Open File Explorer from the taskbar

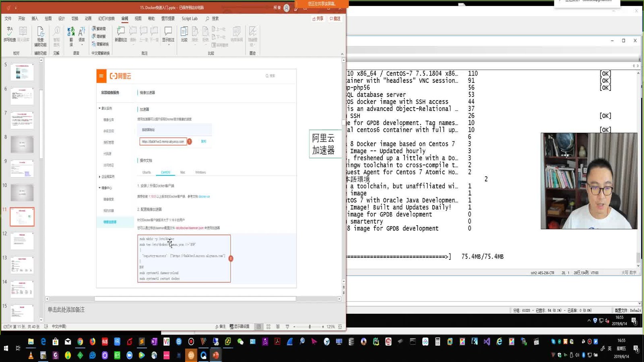click(31, 342)
